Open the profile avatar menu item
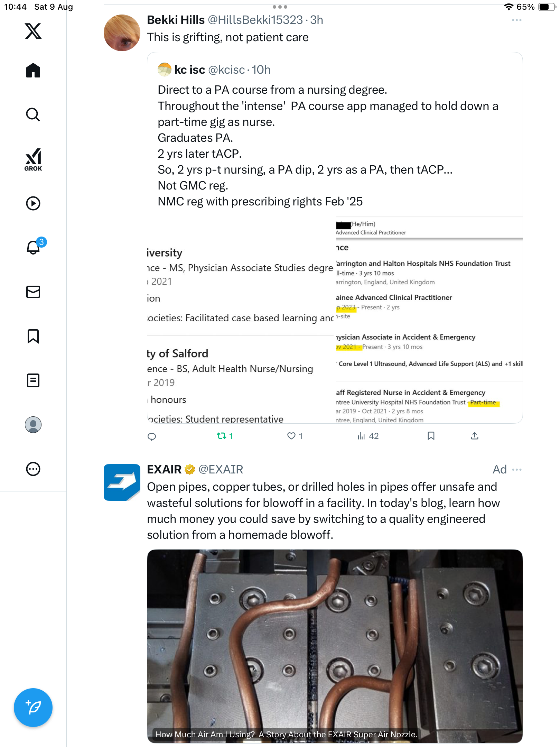Image resolution: width=560 pixels, height=747 pixels. (33, 425)
